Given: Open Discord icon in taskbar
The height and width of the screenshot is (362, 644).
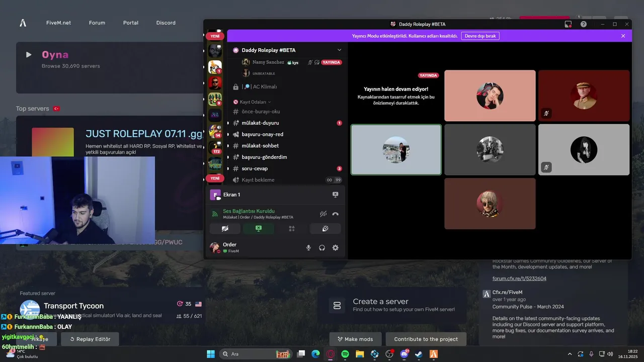Looking at the screenshot, I should click(x=404, y=354).
